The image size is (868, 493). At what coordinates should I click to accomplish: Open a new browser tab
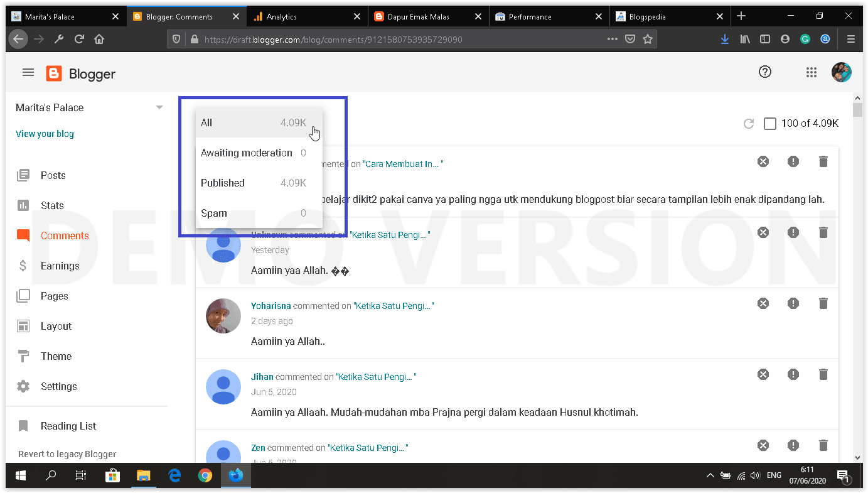[x=741, y=16]
